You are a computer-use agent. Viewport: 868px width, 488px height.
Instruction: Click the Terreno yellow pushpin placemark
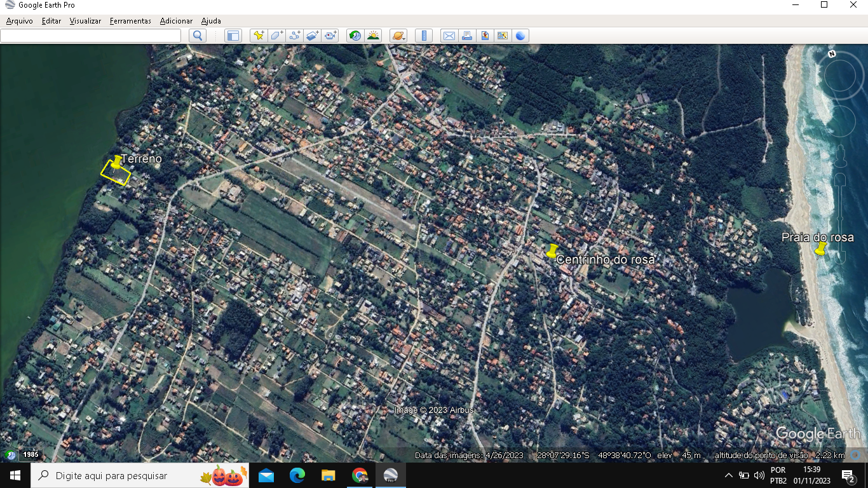coord(116,163)
